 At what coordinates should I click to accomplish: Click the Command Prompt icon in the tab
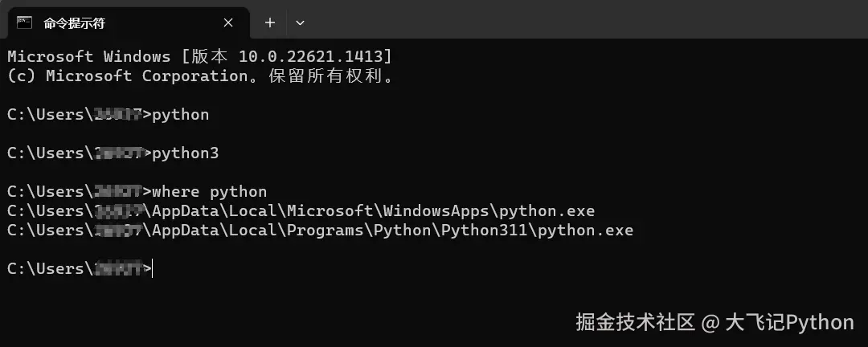tap(24, 22)
